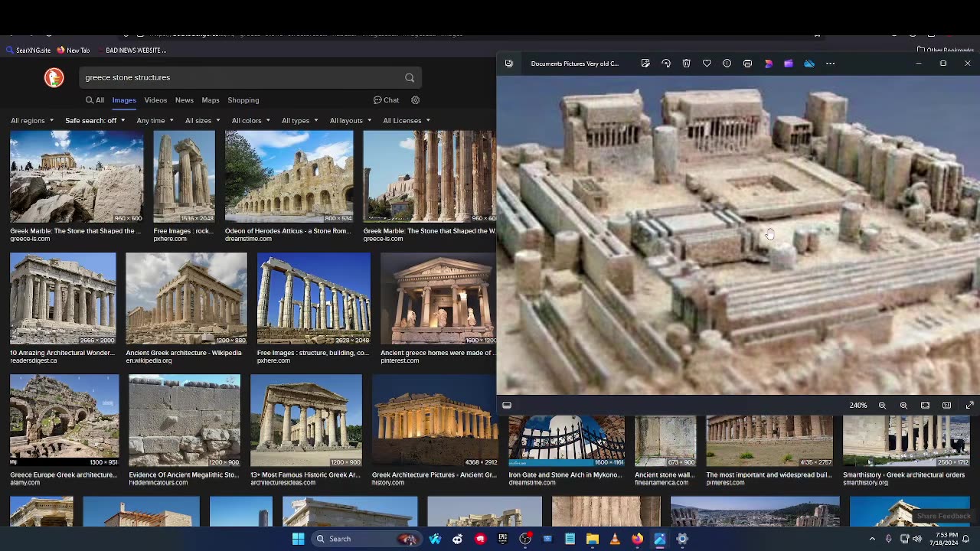
Task: Switch to the Maps tab
Action: tap(211, 100)
